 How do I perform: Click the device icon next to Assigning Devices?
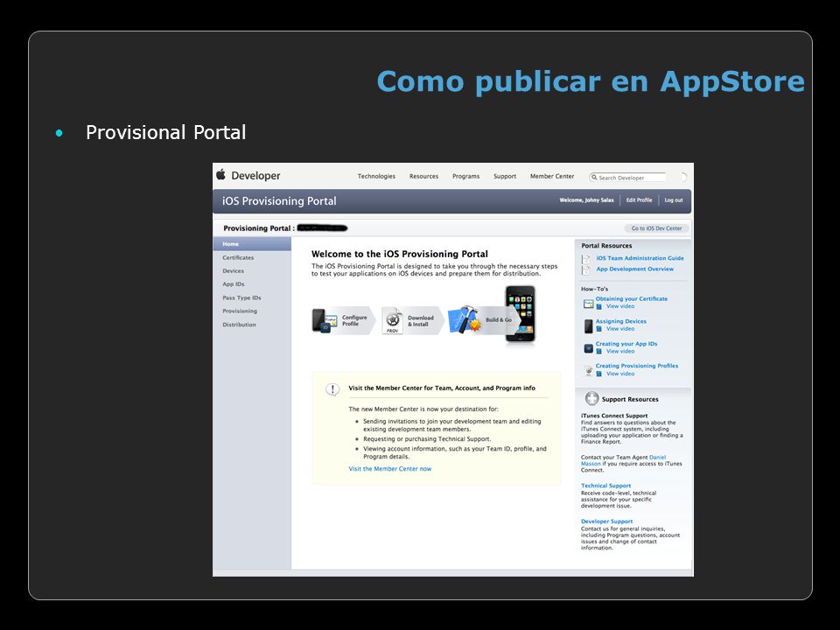[588, 325]
